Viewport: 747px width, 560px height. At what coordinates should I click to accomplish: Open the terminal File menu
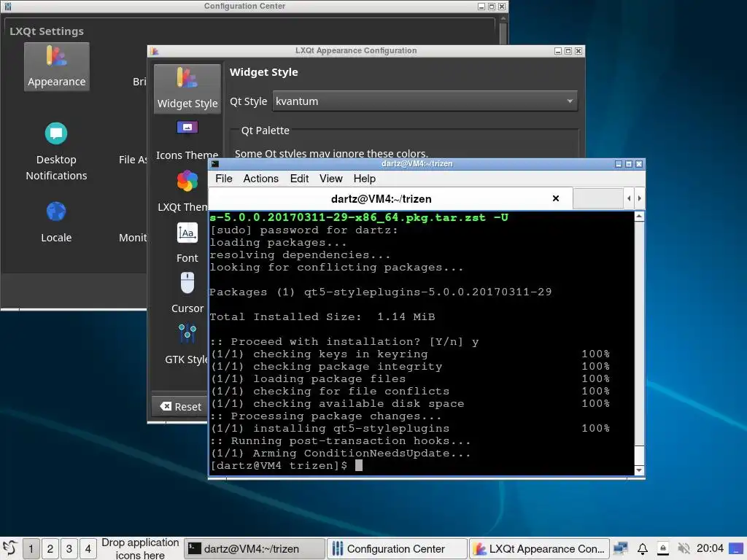(x=223, y=179)
